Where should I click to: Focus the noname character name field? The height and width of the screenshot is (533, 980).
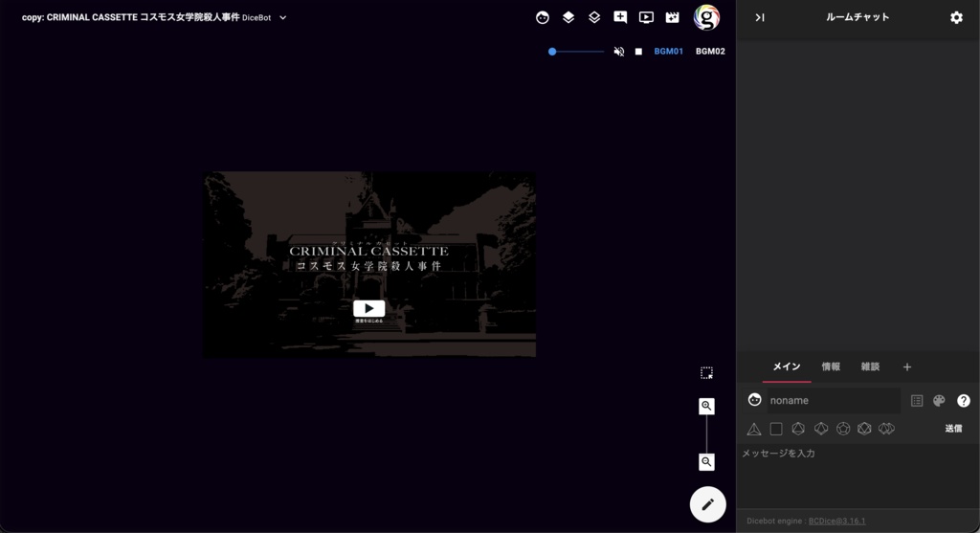(834, 401)
